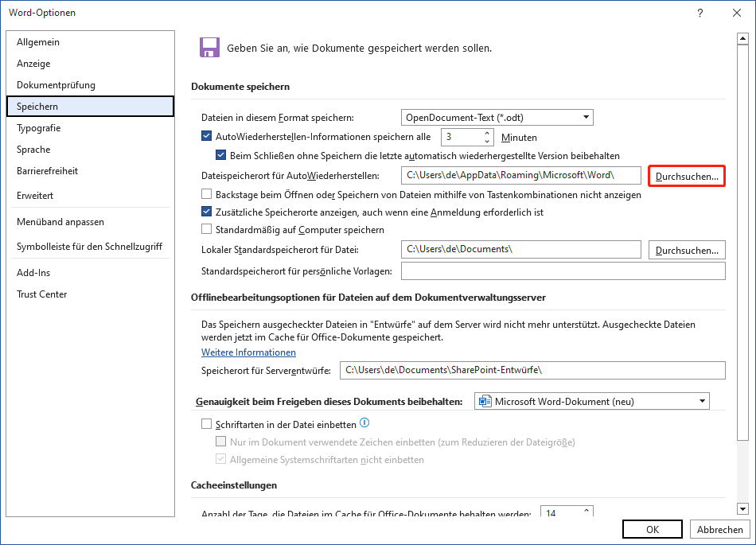The width and height of the screenshot is (756, 545).
Task: Click the Speicherort für Serverentwürfe field
Action: point(532,370)
